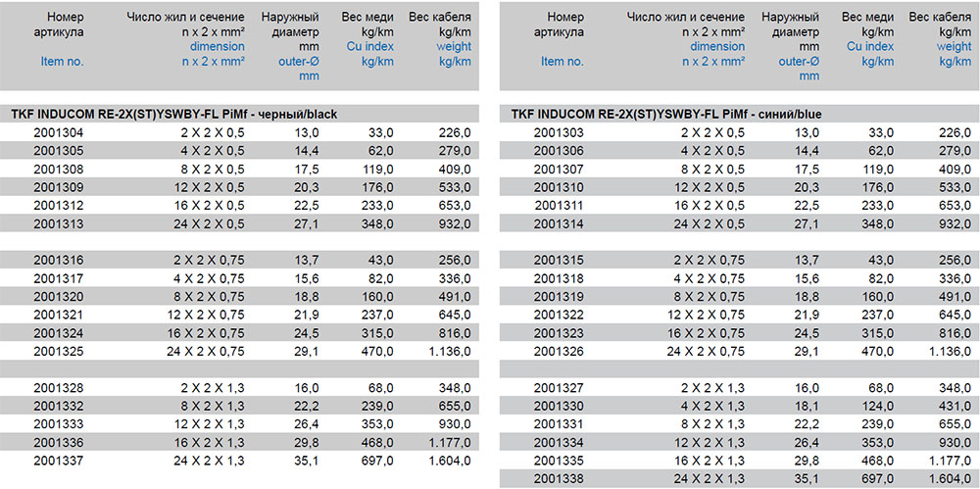The height and width of the screenshot is (489, 980).
Task: Click dimension '4 X 2 X 1,3'
Action: point(712,407)
